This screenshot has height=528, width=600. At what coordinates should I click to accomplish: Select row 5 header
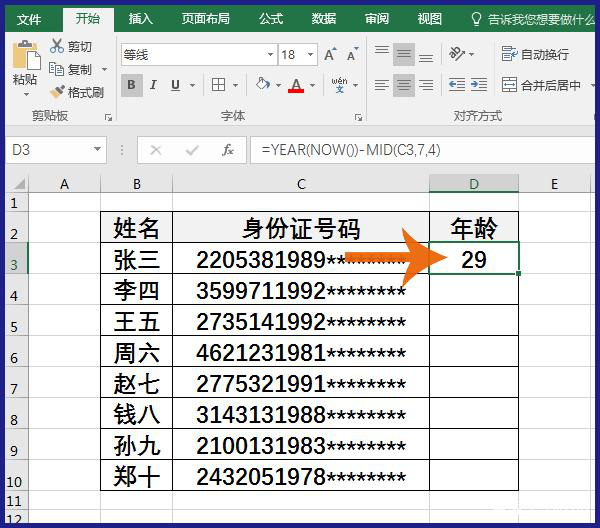[x=16, y=321]
